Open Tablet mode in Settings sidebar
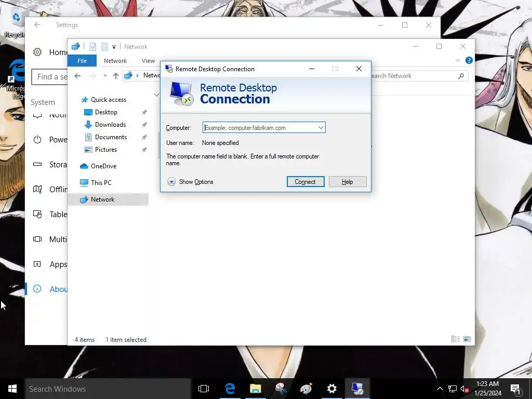532x399 pixels. (x=50, y=215)
